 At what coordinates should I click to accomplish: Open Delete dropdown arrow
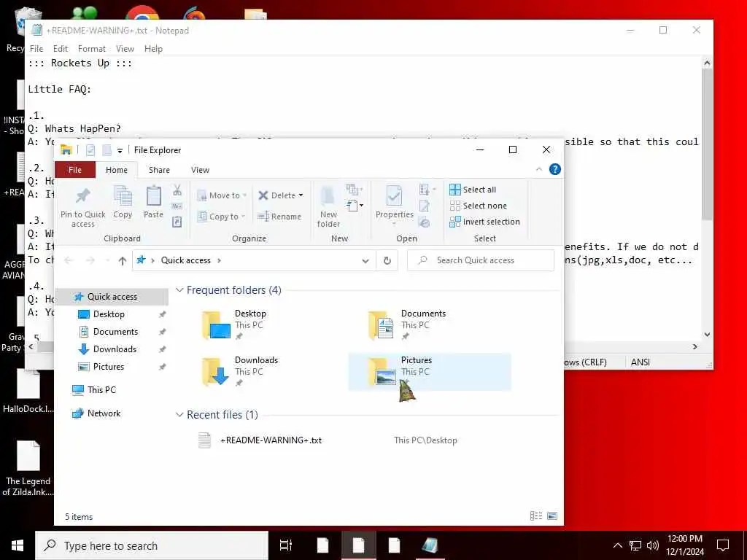(x=301, y=195)
